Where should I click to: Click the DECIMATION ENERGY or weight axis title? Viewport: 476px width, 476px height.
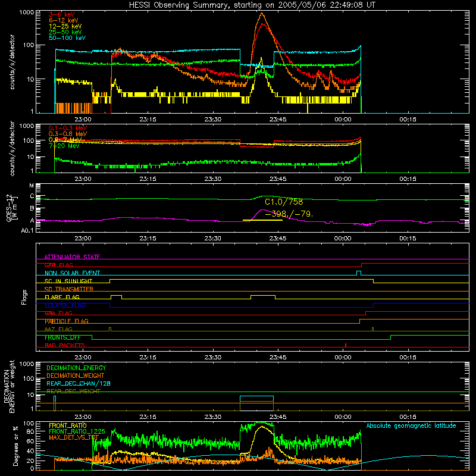(x=9, y=387)
